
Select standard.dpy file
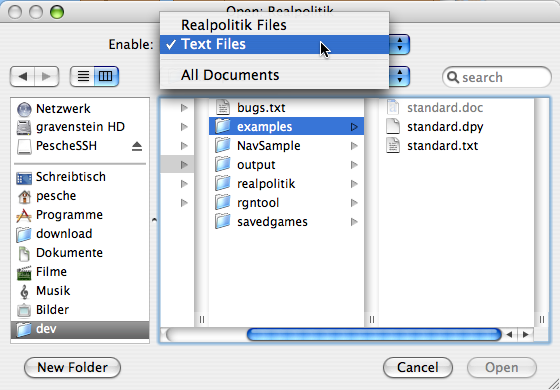(x=456, y=127)
